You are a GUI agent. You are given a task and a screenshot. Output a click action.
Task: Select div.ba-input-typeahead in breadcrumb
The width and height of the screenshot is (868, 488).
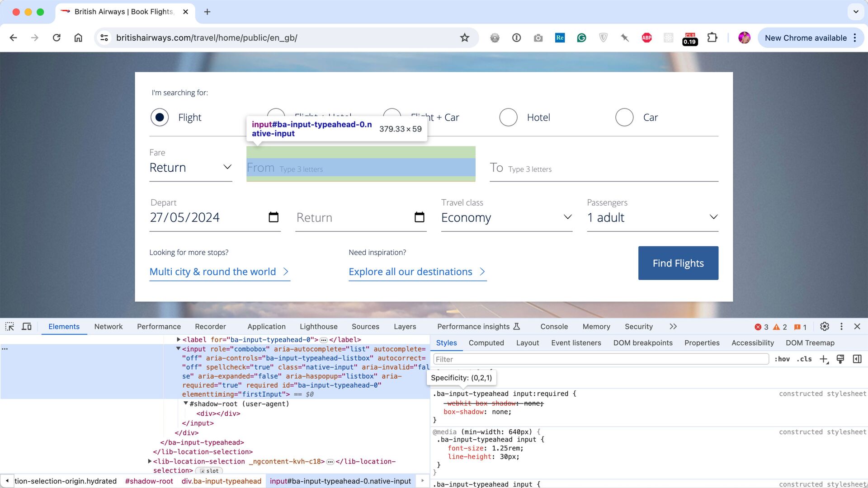(222, 481)
